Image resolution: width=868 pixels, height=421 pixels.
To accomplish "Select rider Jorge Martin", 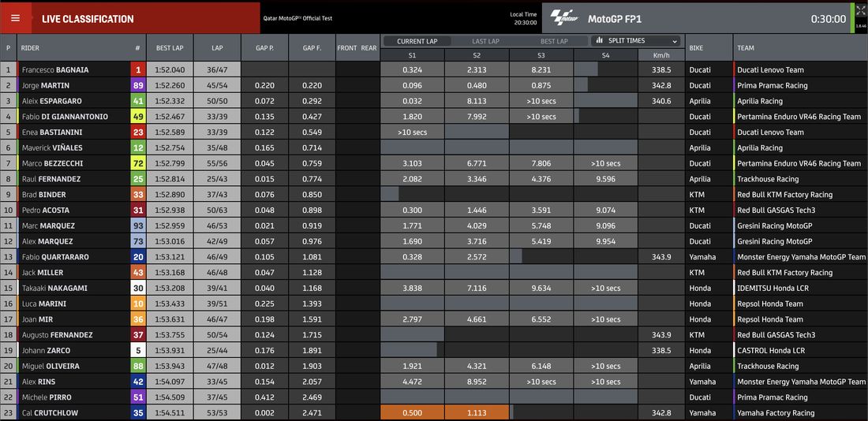I will (x=46, y=85).
